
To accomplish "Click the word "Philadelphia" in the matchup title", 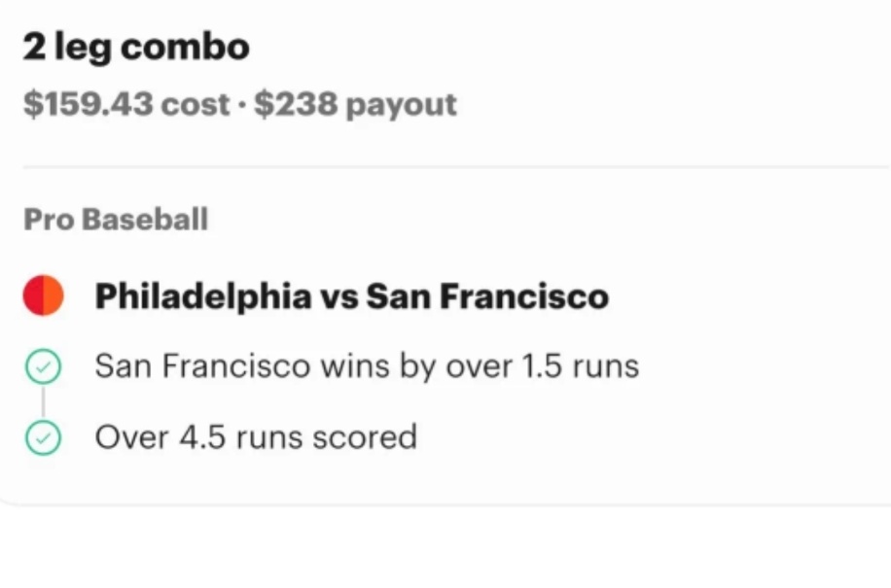I will coord(202,296).
